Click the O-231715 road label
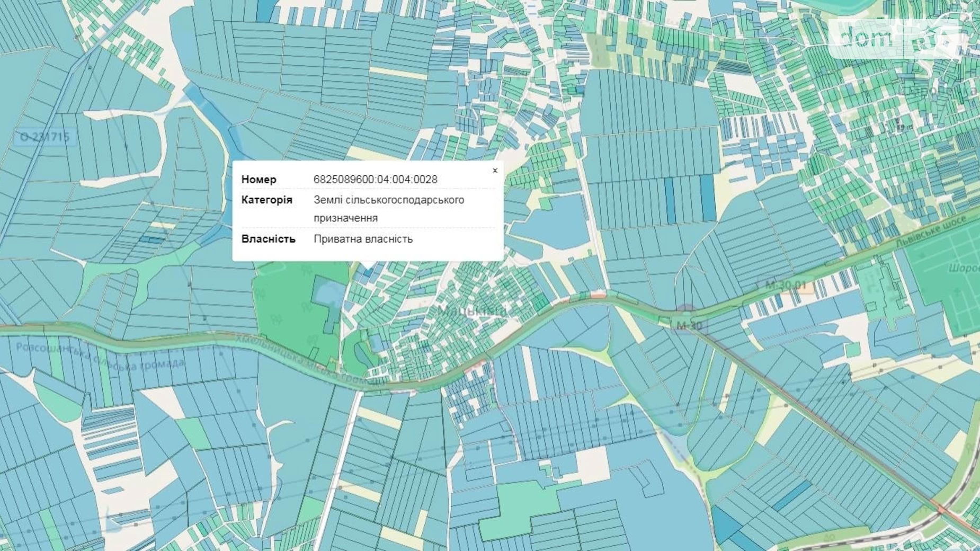The width and height of the screenshot is (980, 551). coord(44,137)
